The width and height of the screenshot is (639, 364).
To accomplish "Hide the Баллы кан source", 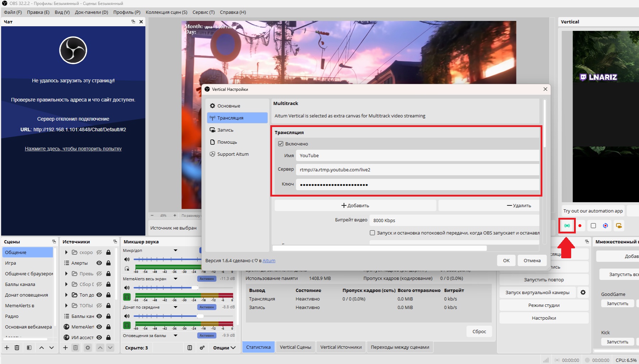I will (x=99, y=316).
